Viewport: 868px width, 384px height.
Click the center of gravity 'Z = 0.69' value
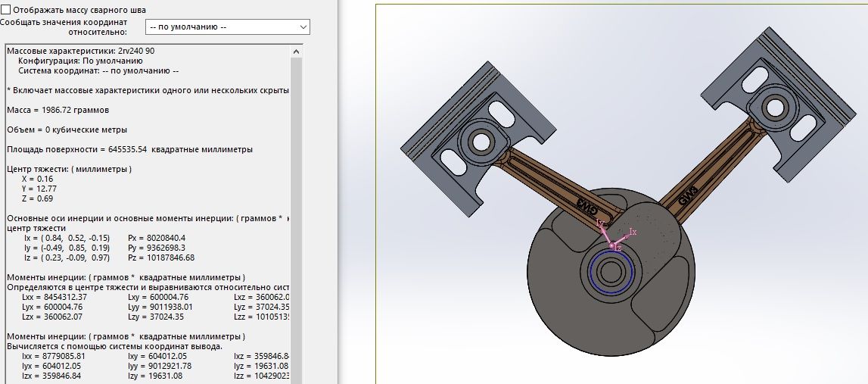(38, 198)
